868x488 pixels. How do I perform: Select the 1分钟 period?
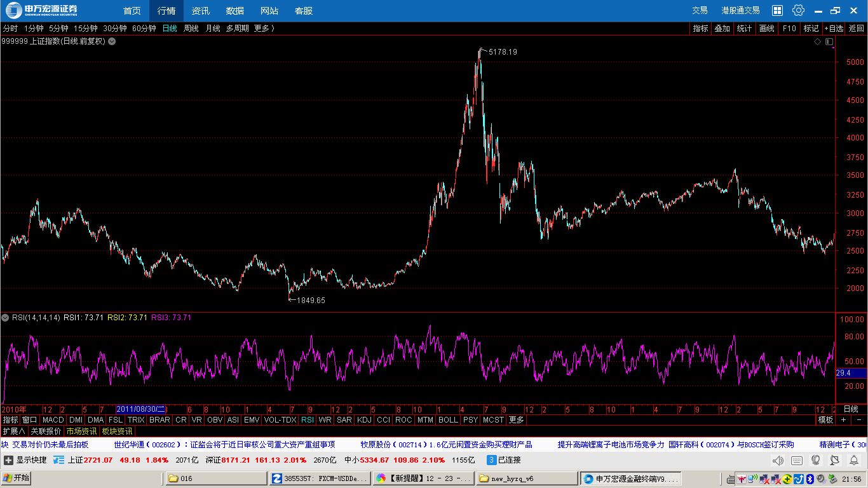[34, 29]
